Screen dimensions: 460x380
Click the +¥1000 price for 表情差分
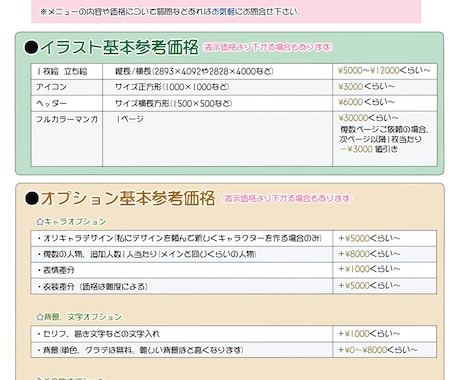369,269
